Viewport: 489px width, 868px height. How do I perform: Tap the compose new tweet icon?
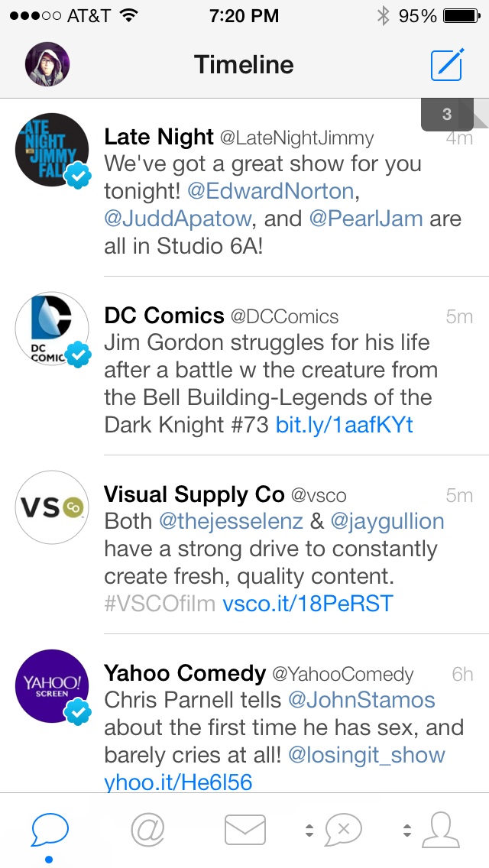(446, 64)
